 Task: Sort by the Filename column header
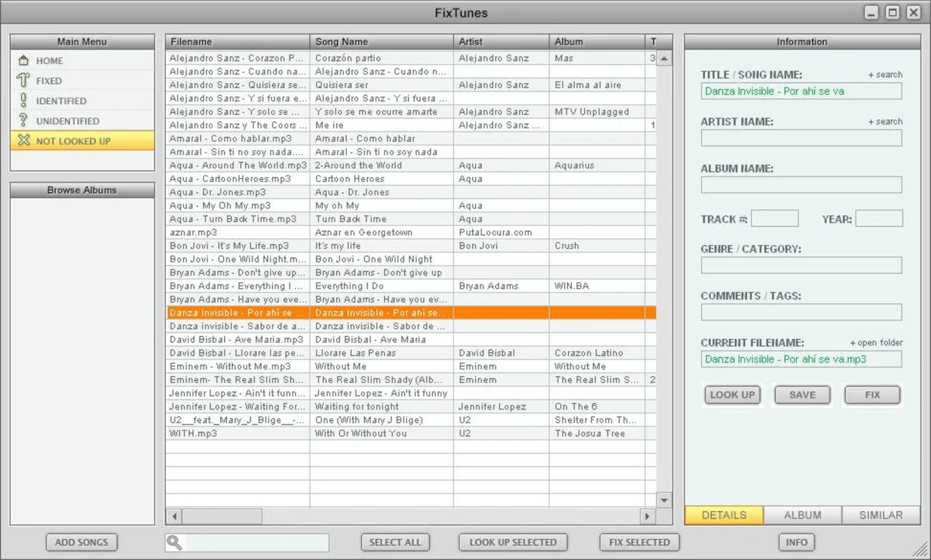237,42
